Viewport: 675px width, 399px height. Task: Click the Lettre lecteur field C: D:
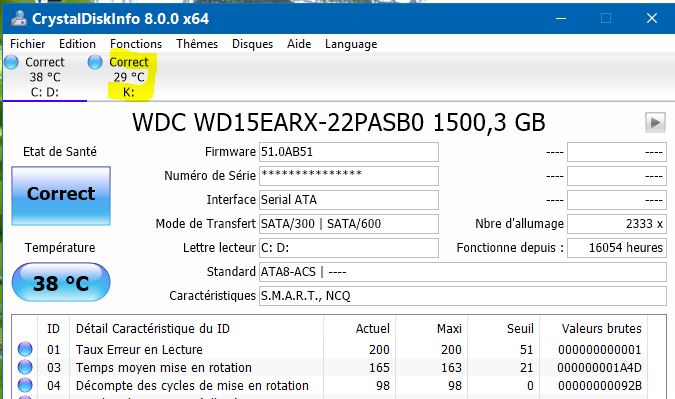(x=349, y=248)
